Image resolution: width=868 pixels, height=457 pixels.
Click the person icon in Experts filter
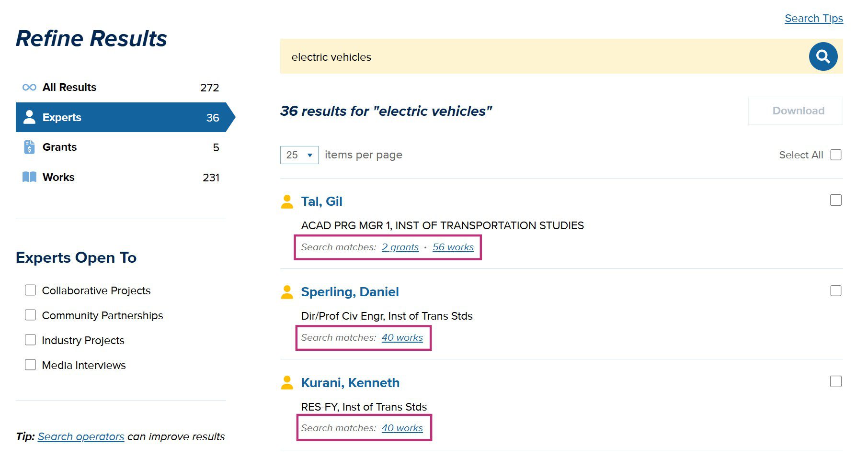[29, 117]
